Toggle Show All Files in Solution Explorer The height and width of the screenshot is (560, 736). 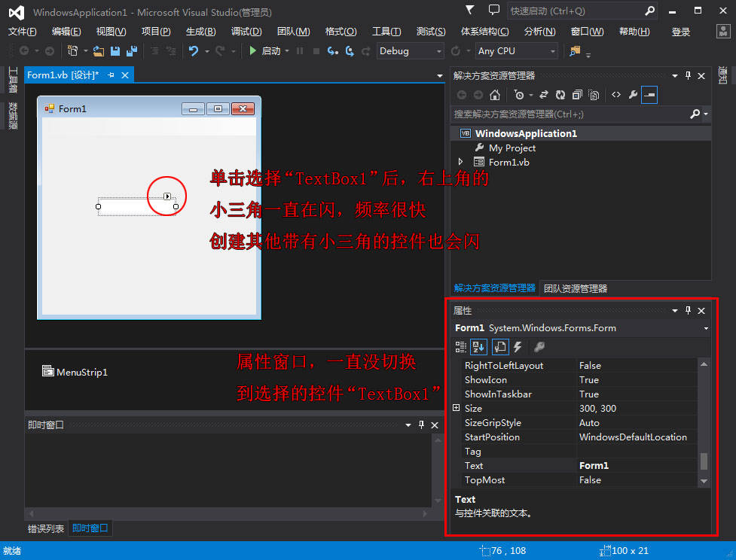click(594, 95)
